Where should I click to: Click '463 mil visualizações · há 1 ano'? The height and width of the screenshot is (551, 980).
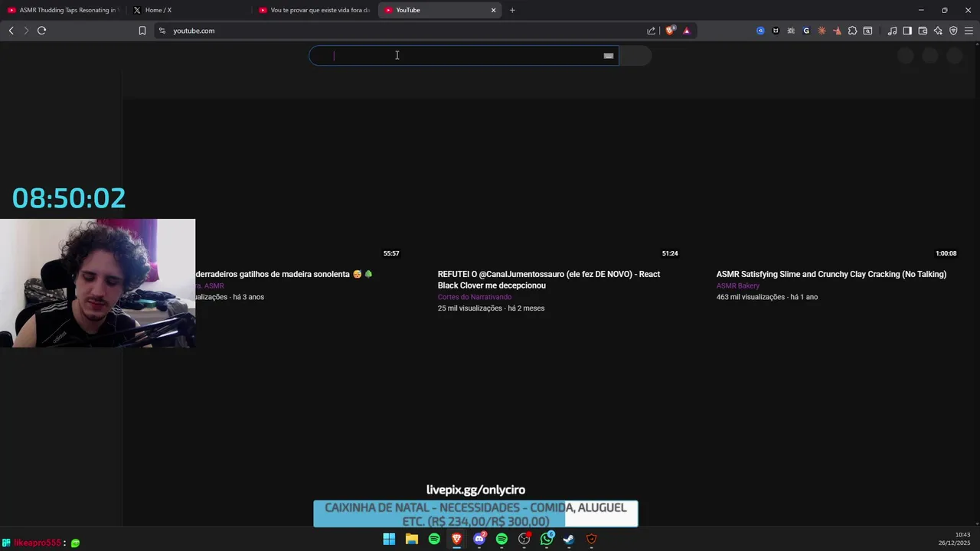click(x=767, y=297)
